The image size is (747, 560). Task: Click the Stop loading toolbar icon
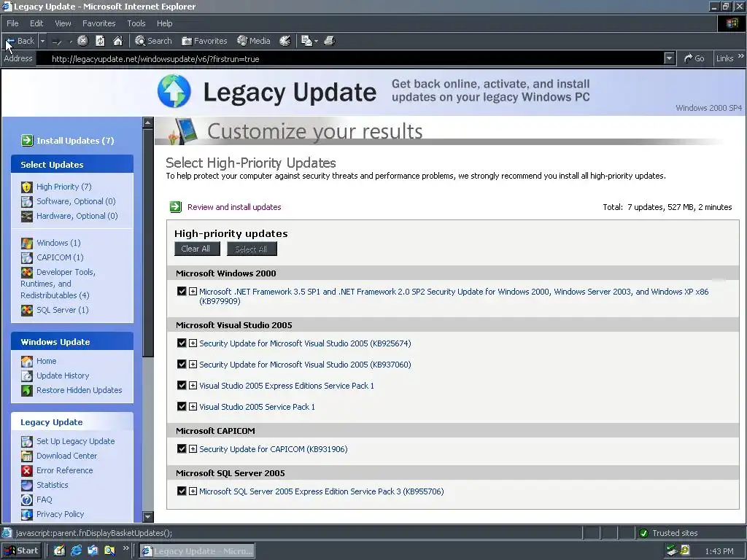click(83, 41)
